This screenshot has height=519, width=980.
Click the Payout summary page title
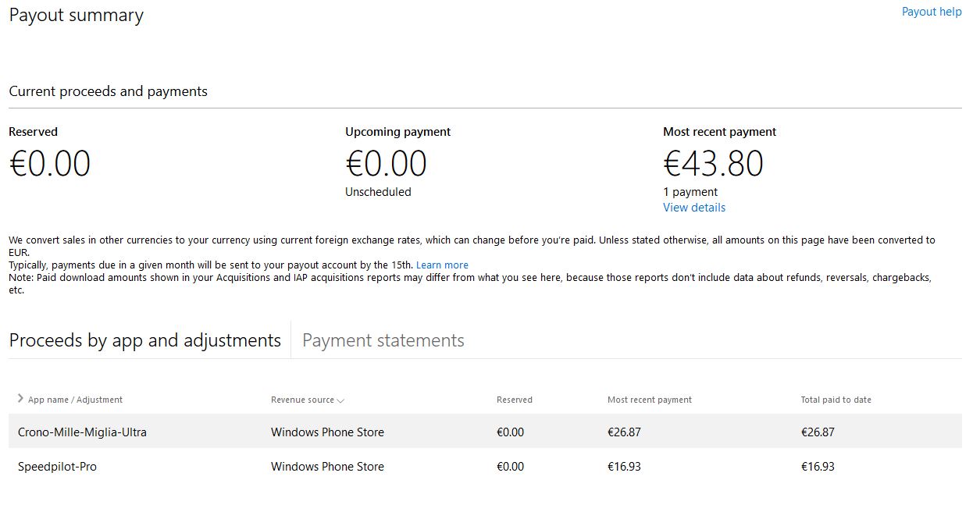pos(76,15)
